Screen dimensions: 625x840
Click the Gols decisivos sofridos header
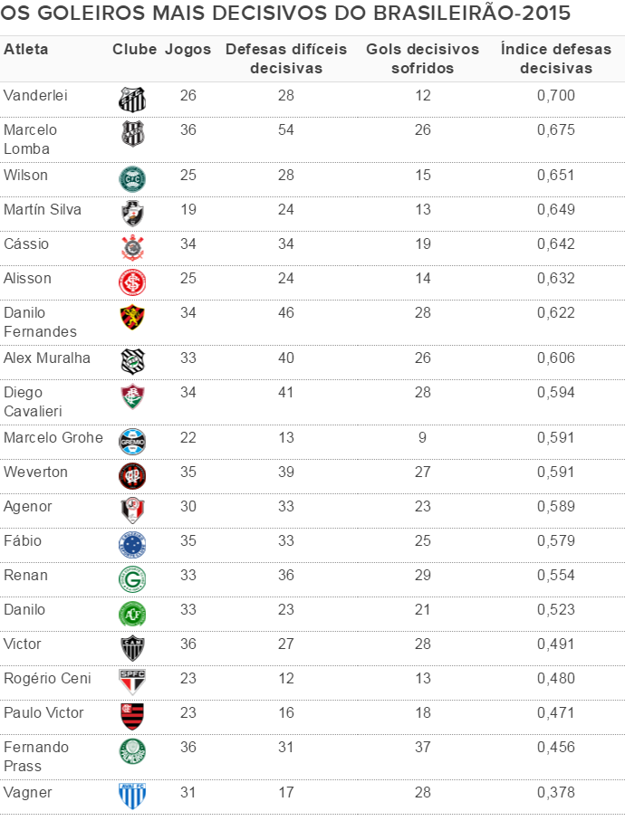tap(423, 59)
